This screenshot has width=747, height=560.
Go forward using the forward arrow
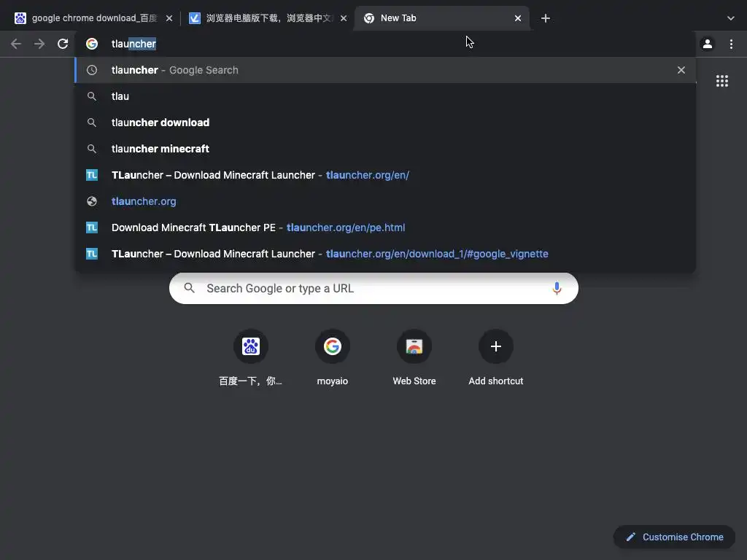(x=39, y=44)
